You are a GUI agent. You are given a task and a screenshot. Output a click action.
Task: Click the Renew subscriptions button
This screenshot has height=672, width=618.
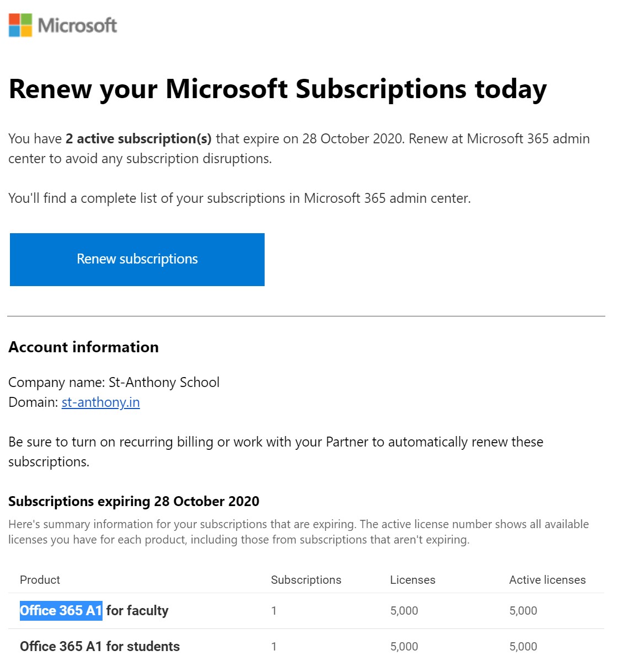[x=137, y=259]
